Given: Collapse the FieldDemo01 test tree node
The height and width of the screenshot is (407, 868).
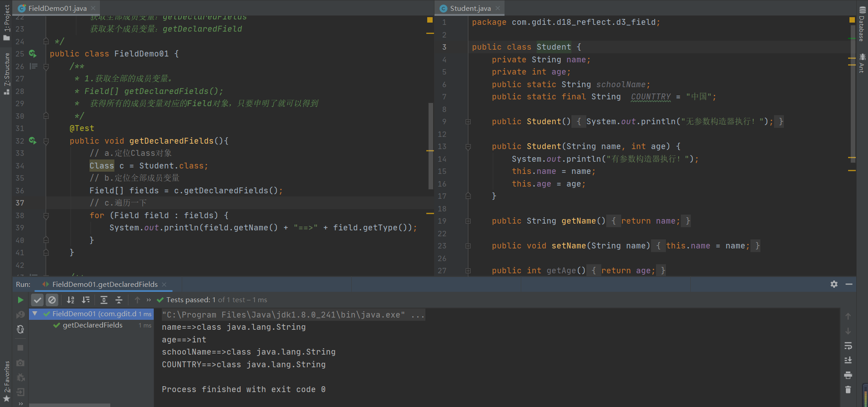Looking at the screenshot, I should click(x=35, y=313).
